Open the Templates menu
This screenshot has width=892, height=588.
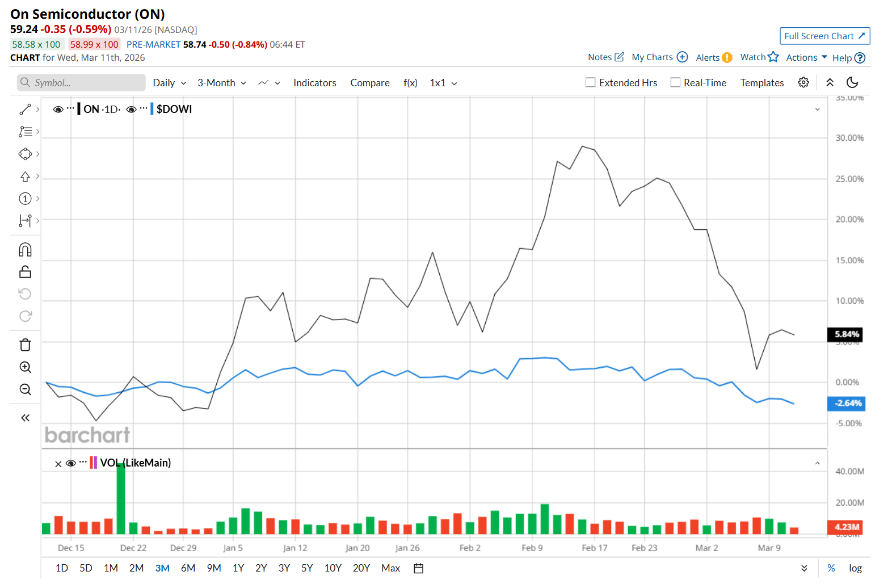pos(762,83)
